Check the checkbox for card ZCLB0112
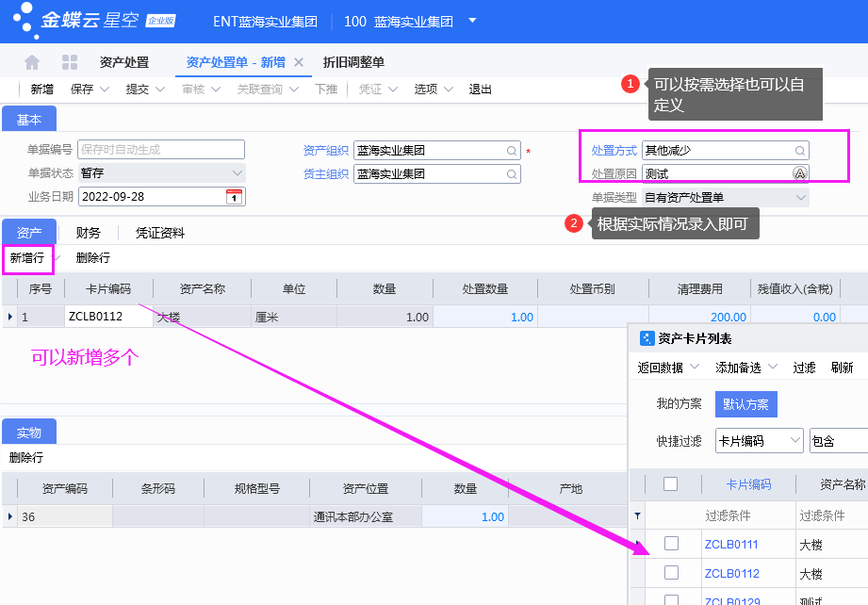The image size is (868, 605). (672, 572)
